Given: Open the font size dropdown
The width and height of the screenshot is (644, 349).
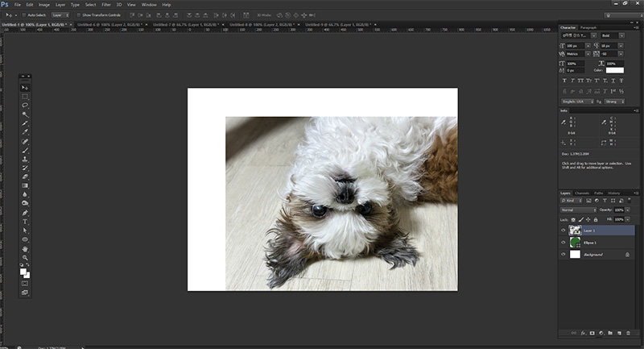Looking at the screenshot, I should (x=588, y=46).
